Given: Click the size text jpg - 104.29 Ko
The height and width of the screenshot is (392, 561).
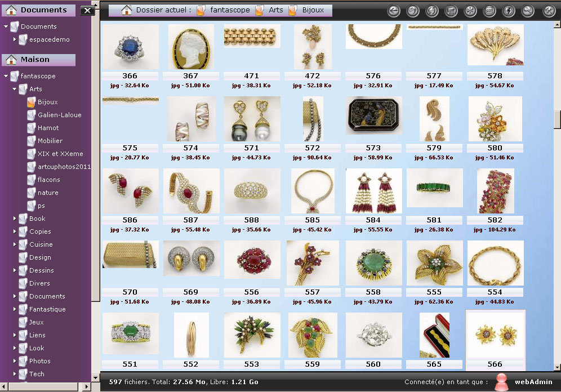Looking at the screenshot, I should 495,230.
